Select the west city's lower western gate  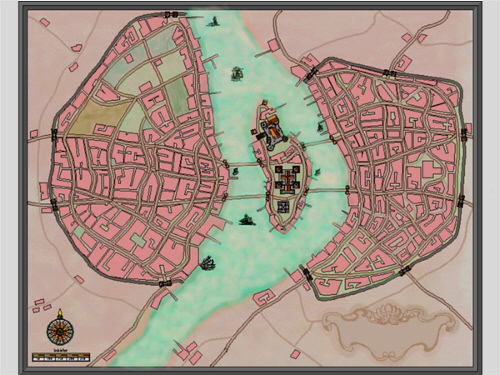pos(54,204)
